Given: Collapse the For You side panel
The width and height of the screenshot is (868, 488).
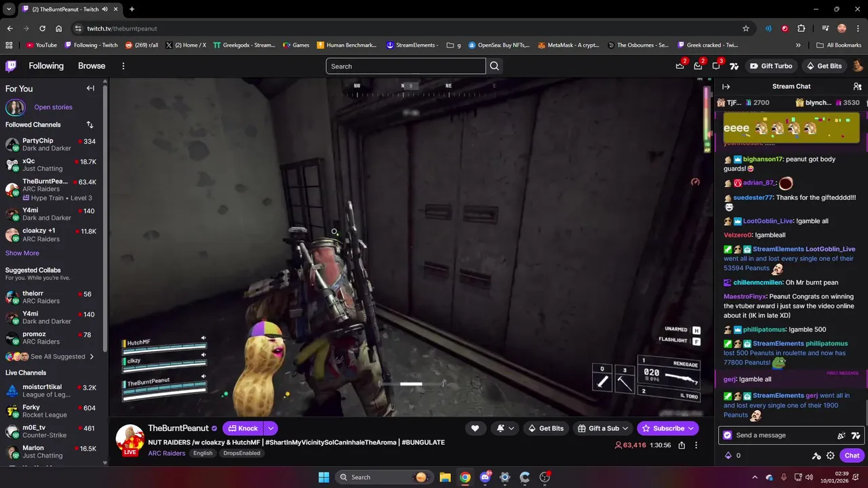Looking at the screenshot, I should [90, 88].
